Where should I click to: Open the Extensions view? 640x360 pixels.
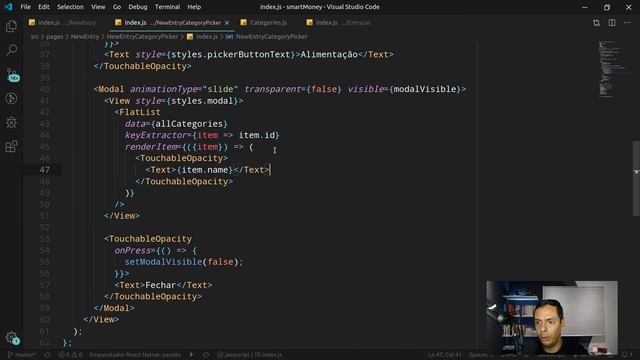[11, 146]
